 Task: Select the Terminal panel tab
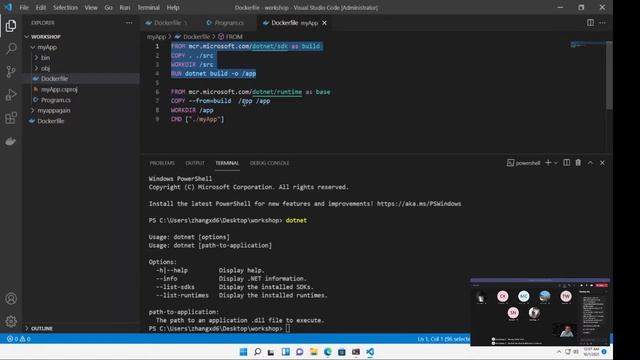point(227,163)
